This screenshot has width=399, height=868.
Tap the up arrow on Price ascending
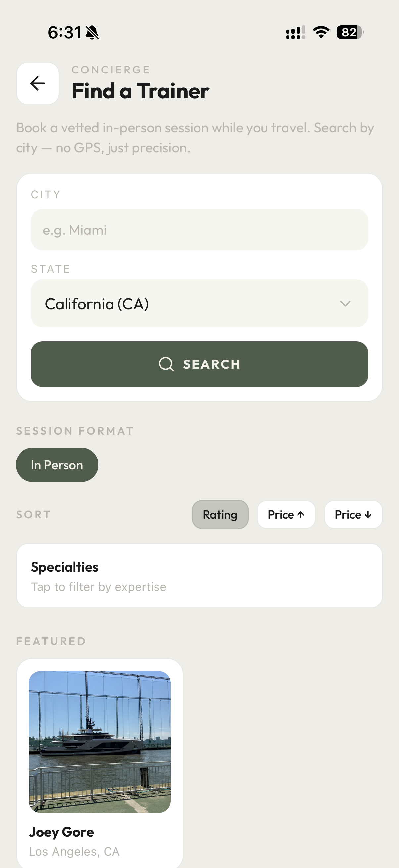(x=301, y=515)
